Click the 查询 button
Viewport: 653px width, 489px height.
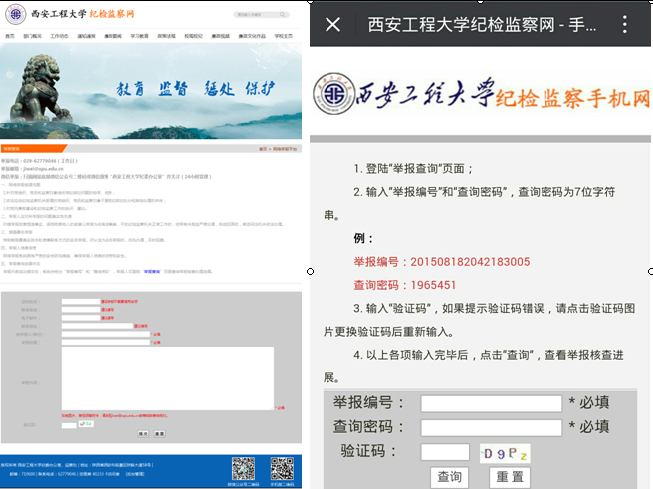pyautogui.click(x=449, y=477)
